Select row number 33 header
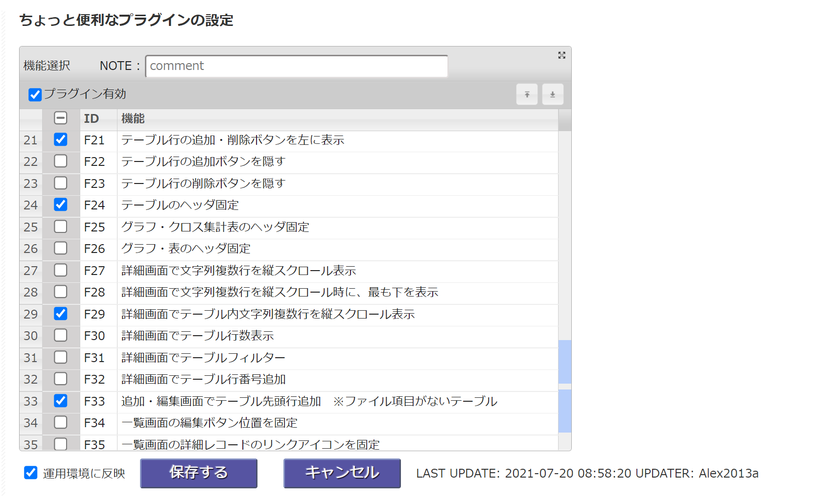The width and height of the screenshot is (818, 504). [x=31, y=401]
